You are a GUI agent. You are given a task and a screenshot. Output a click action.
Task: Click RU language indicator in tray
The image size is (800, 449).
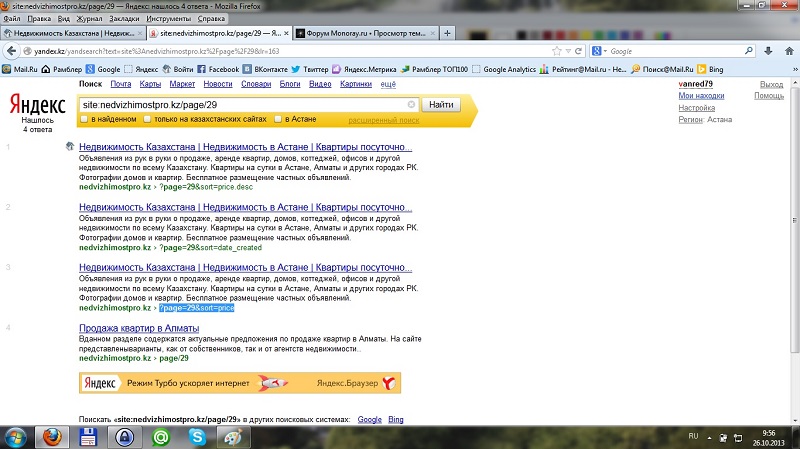(693, 436)
